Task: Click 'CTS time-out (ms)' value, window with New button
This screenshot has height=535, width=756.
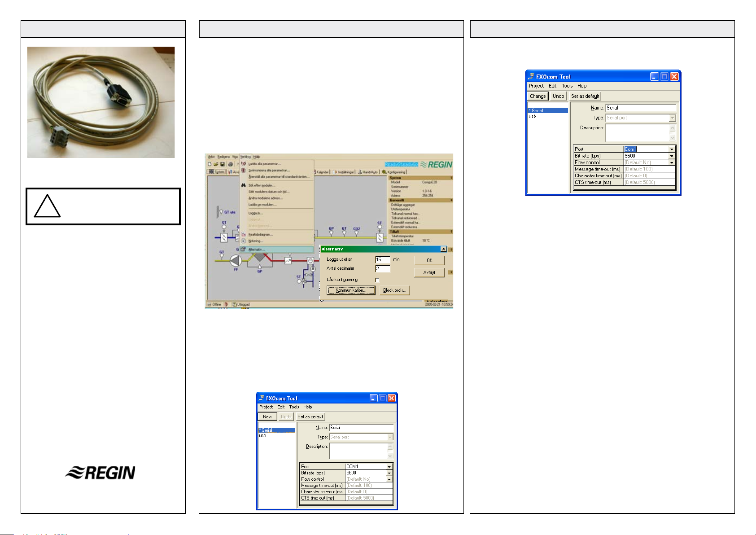Action: (369, 498)
